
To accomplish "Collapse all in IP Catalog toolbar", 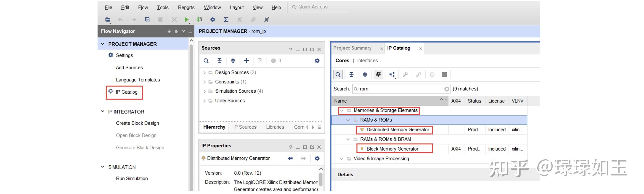I will pos(352,75).
